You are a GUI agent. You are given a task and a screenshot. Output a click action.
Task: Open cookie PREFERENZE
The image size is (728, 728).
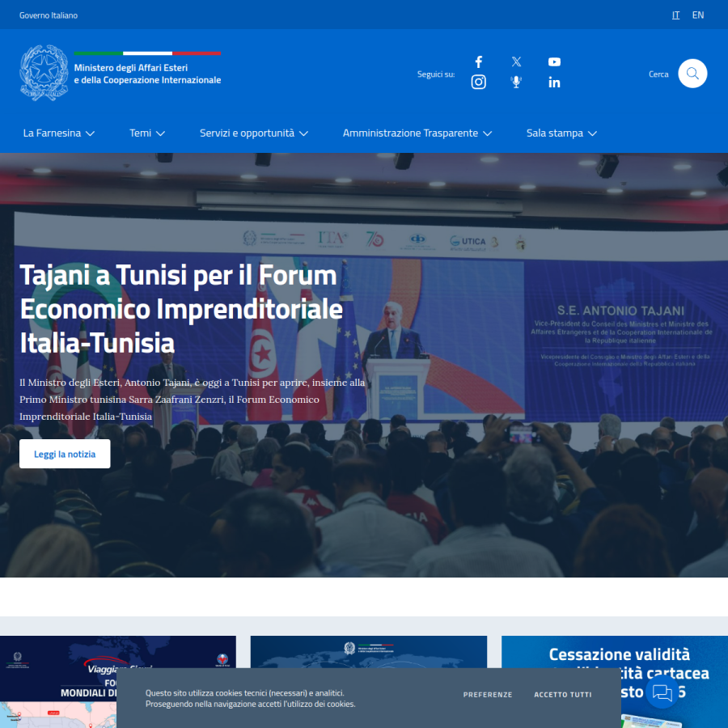tap(488, 695)
